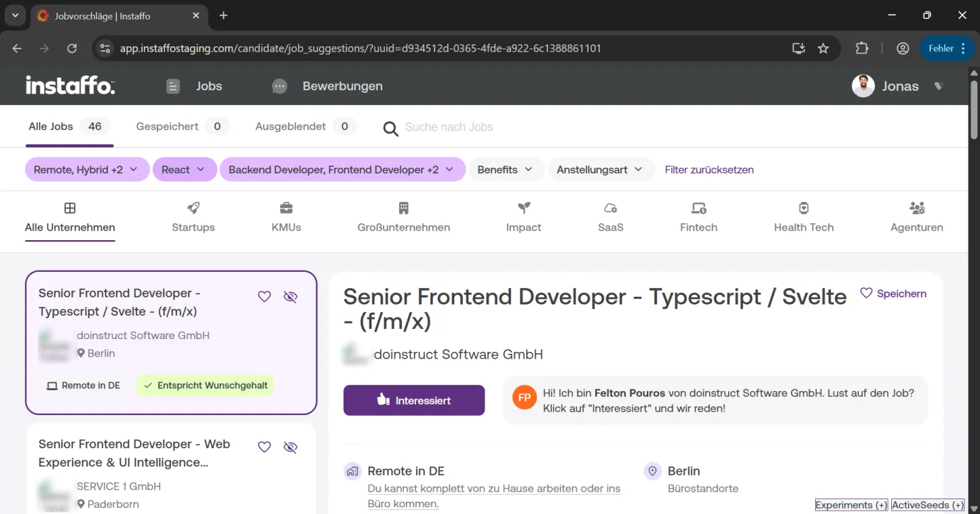Bookmark this page with the star
The height and width of the screenshot is (514, 980).
823,48
